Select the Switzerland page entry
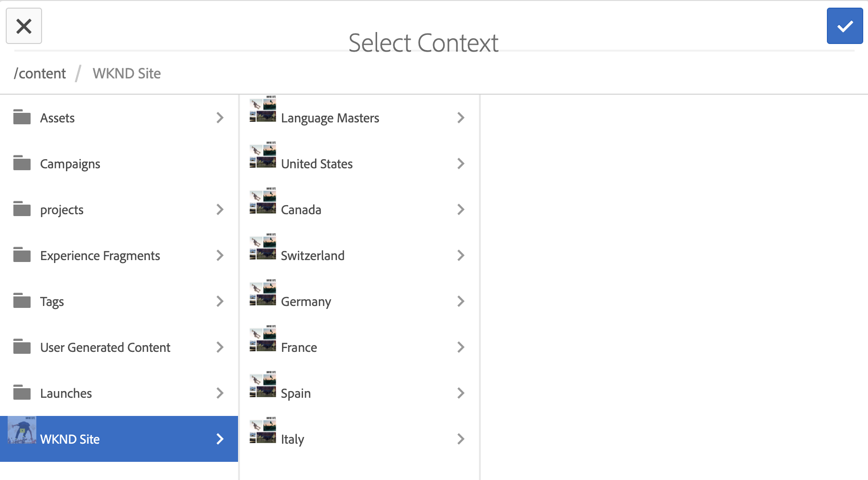Screen dimensions: 868x480 tap(313, 256)
